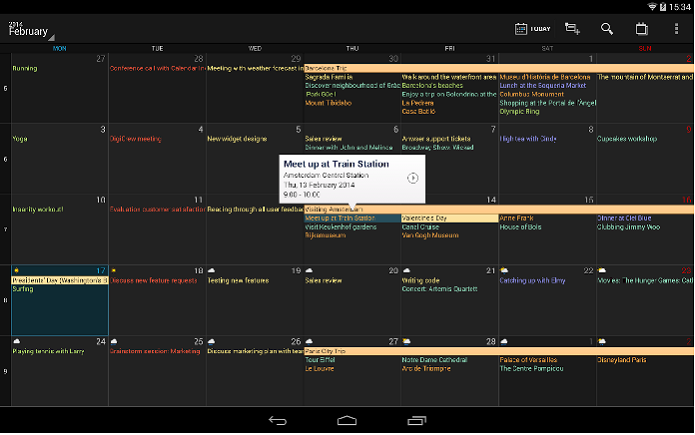
Task: Open Presidents' Day event on 17
Action: pos(60,280)
